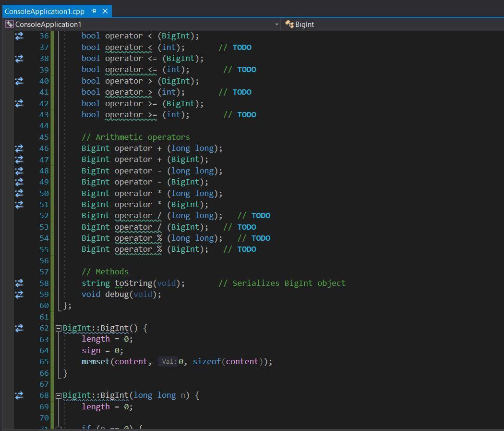Open the BigInt type navigation dropdown

tap(394, 25)
